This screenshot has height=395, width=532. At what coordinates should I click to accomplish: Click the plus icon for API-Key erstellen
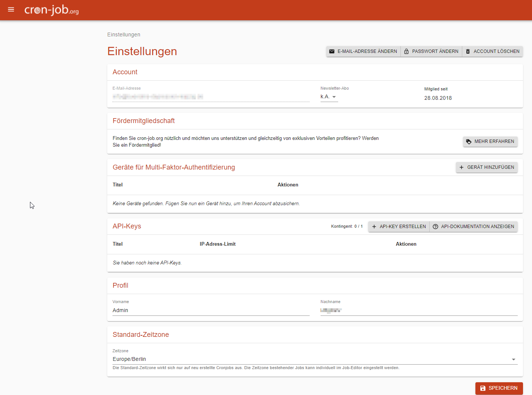click(374, 227)
